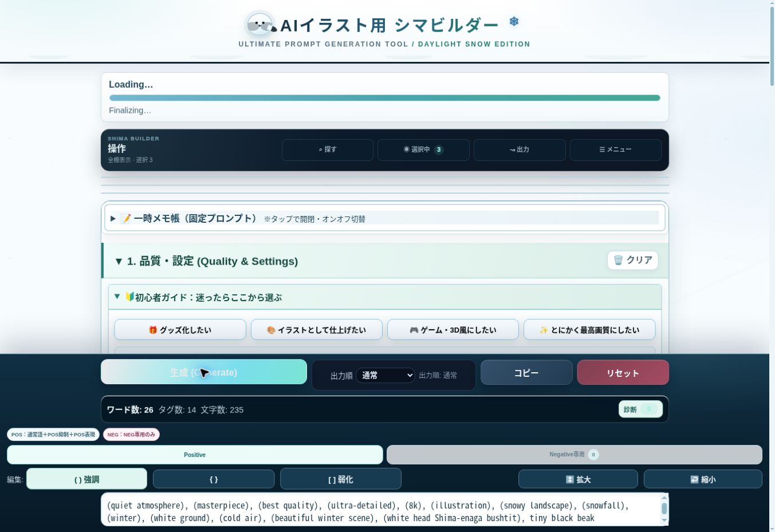Apply ( ) 強調 emphasis editing
This screenshot has height=532, width=775.
click(x=86, y=479)
